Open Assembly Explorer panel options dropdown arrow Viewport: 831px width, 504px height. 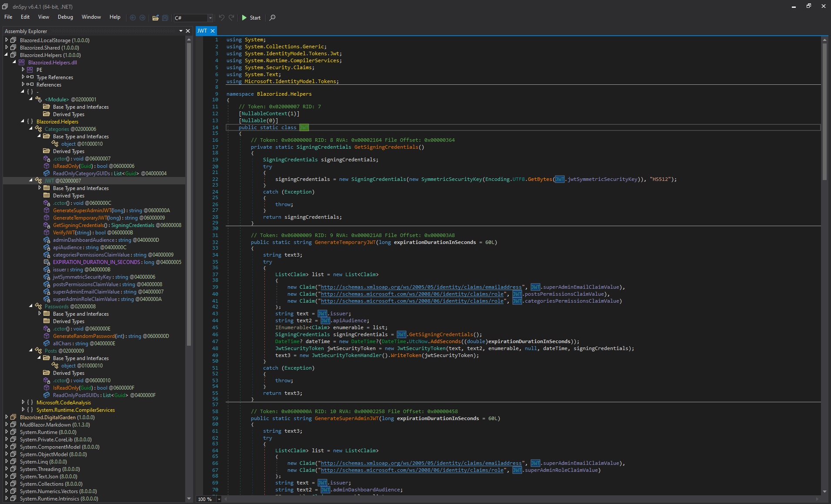[x=181, y=31]
